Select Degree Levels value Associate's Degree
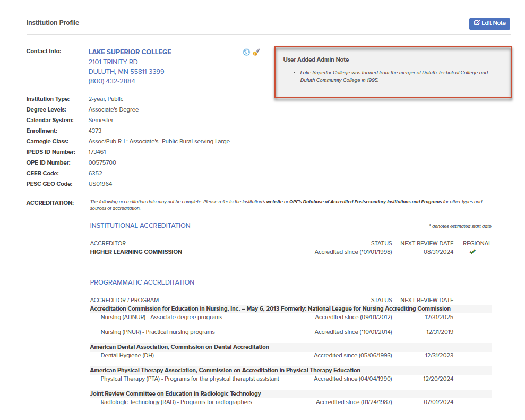 pos(114,110)
